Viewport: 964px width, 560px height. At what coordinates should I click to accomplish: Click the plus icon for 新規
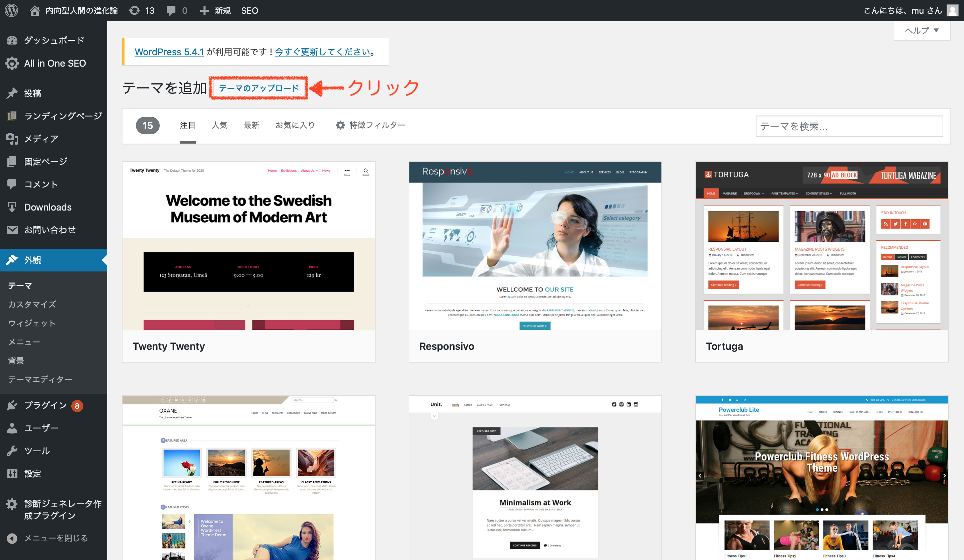point(205,10)
